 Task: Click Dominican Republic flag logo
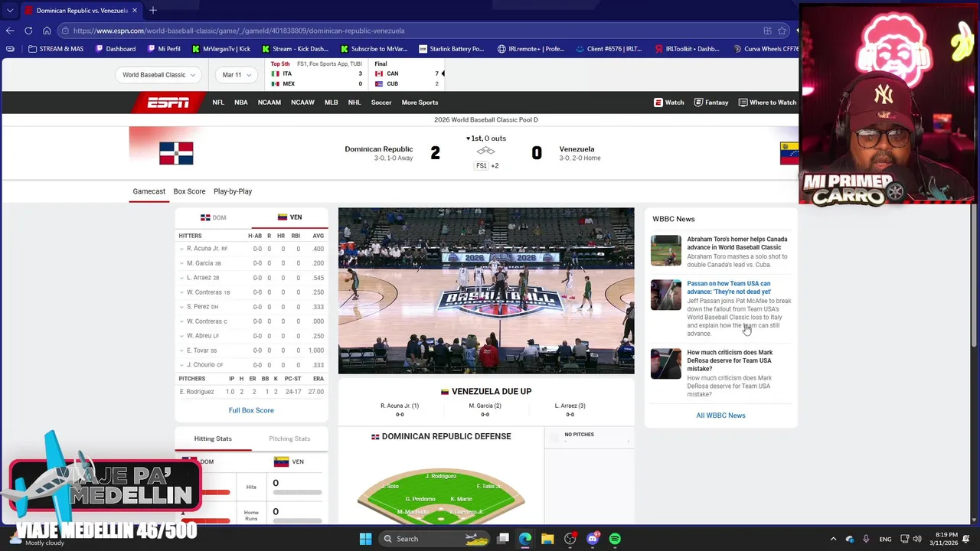[x=176, y=153]
